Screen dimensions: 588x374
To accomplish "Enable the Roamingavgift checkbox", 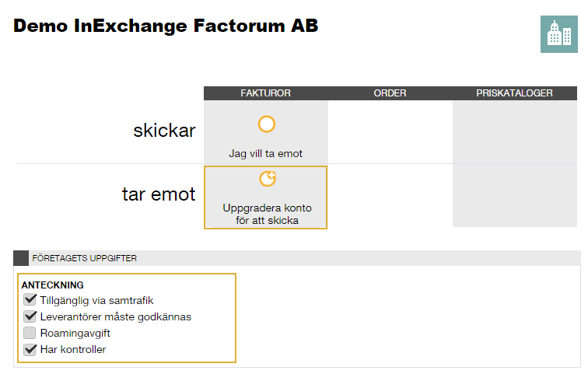I will point(30,333).
